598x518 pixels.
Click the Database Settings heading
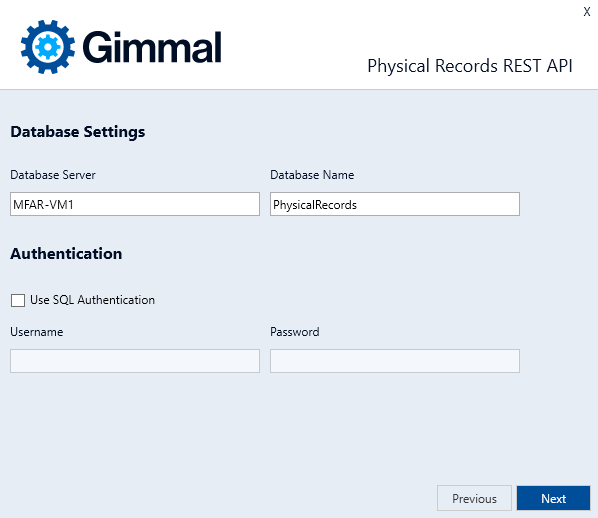pos(78,132)
